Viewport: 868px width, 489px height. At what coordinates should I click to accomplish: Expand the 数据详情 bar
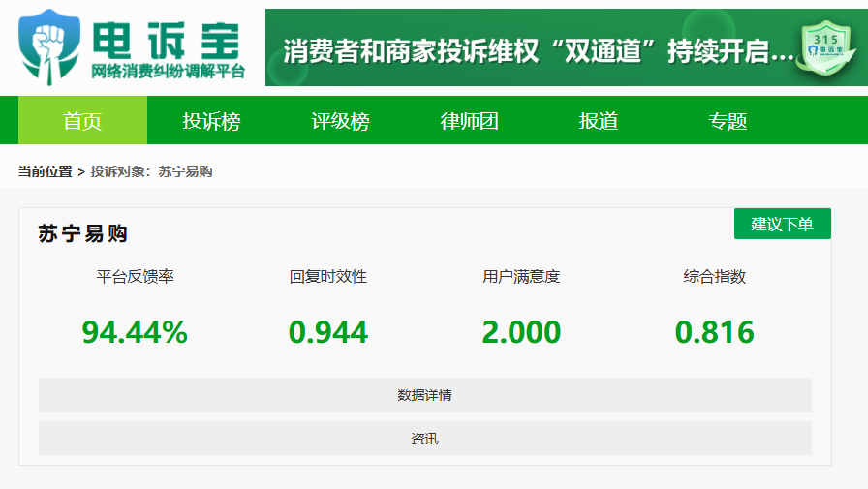(425, 394)
